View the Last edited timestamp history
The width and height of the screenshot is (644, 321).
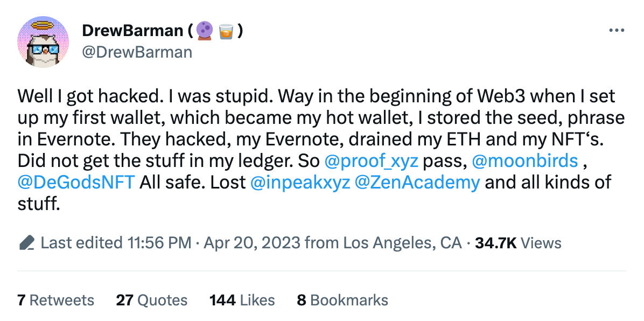tap(116, 243)
